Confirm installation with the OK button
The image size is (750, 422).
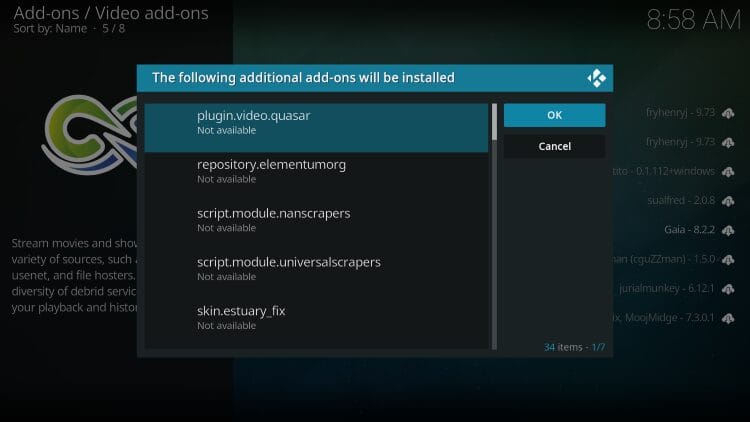(x=554, y=115)
